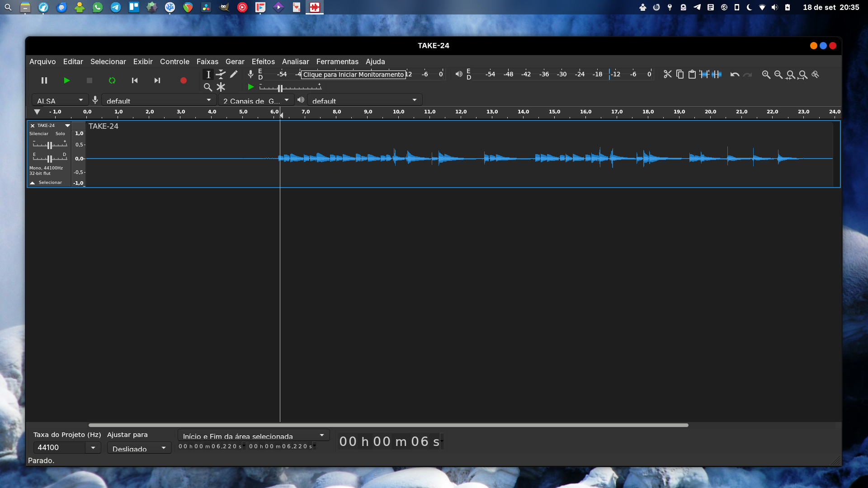This screenshot has height=488, width=868.
Task: Mute TAKE-24 track with Silenciar
Action: pos(39,134)
